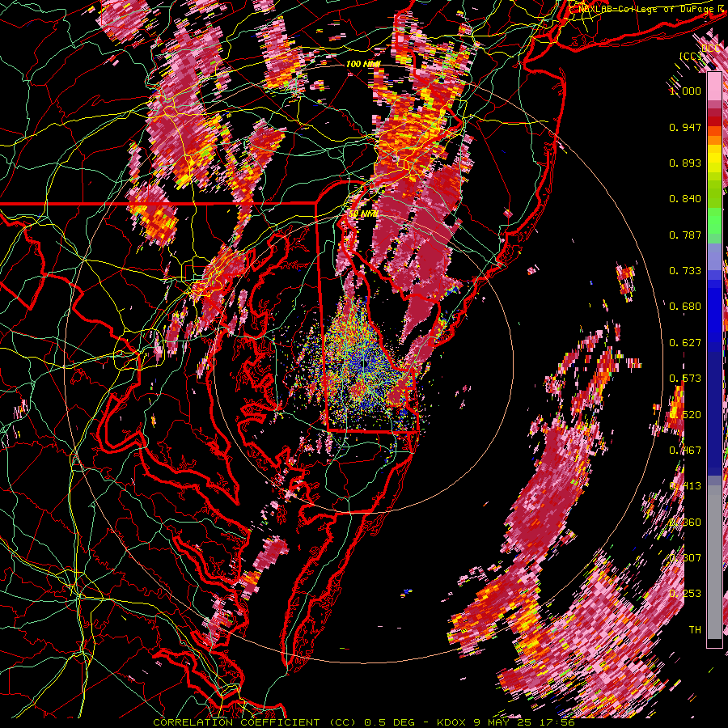Screen dimensions: 728x728
Task: Pick the bright green segment of the color bar
Action: pos(714,221)
